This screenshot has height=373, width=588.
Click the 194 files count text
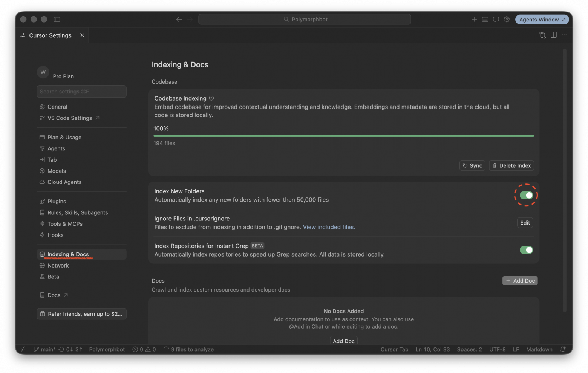tap(164, 143)
